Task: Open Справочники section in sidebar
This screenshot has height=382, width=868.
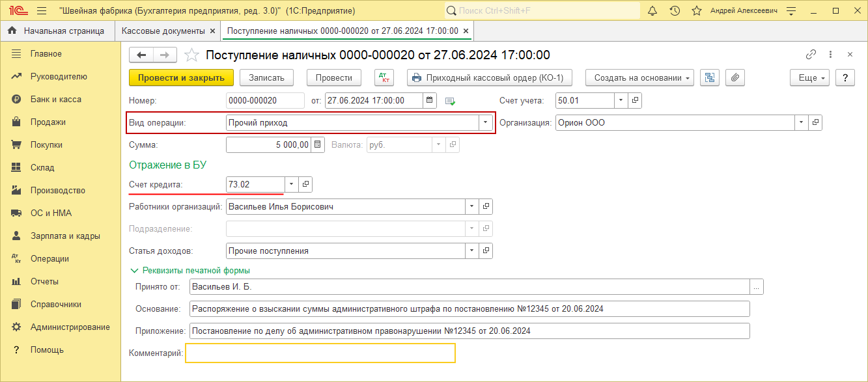Action: pyautogui.click(x=60, y=304)
